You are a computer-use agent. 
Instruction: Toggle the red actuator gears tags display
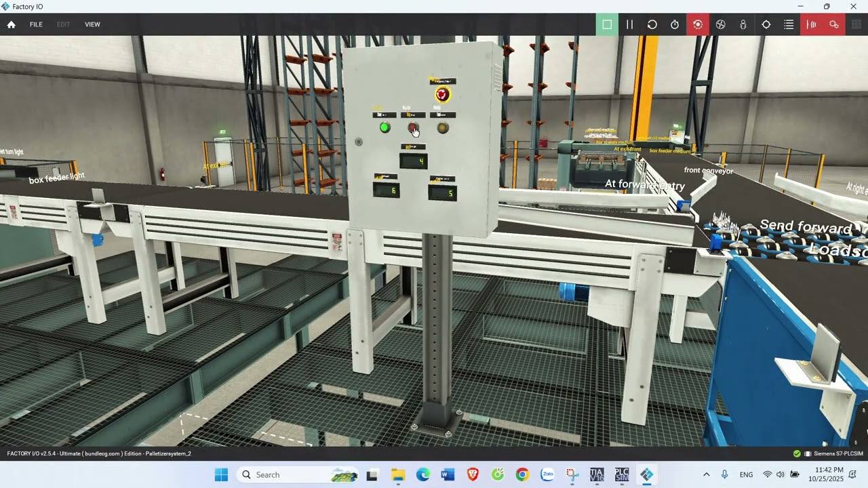(834, 24)
